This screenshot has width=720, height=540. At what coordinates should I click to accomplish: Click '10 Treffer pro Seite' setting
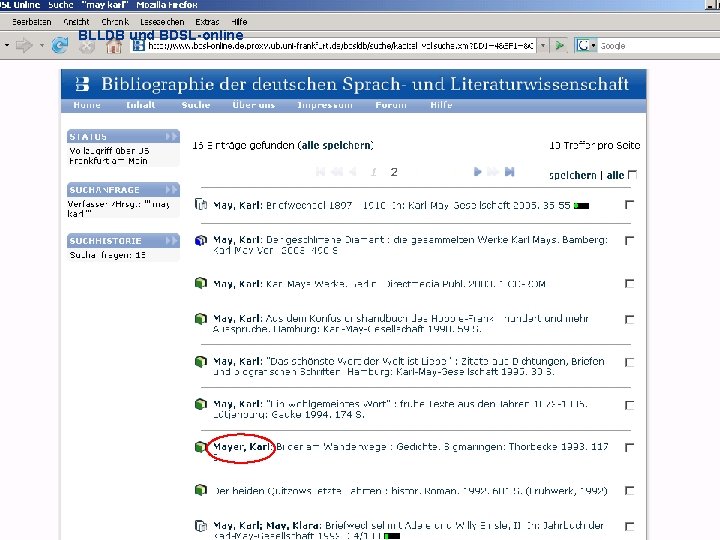pyautogui.click(x=595, y=145)
